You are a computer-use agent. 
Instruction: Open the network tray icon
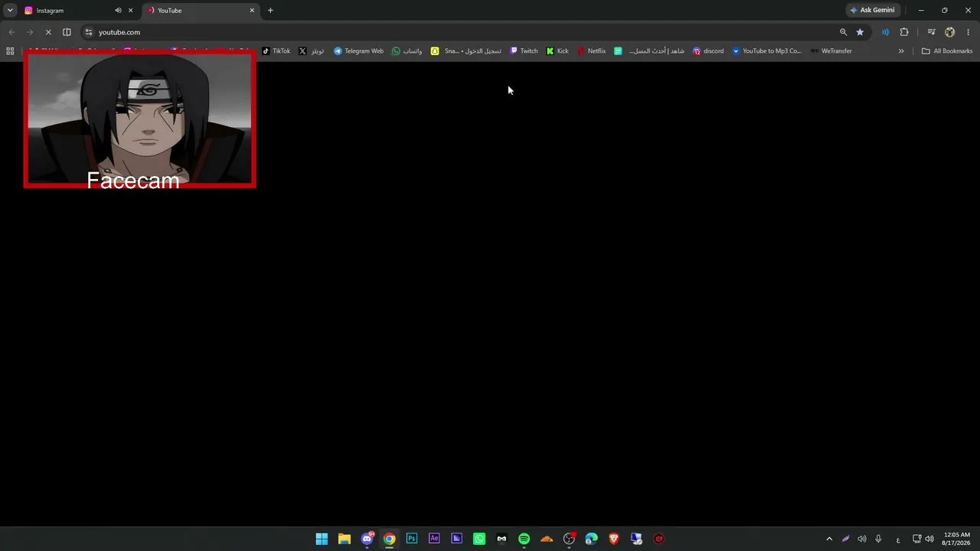(x=917, y=539)
